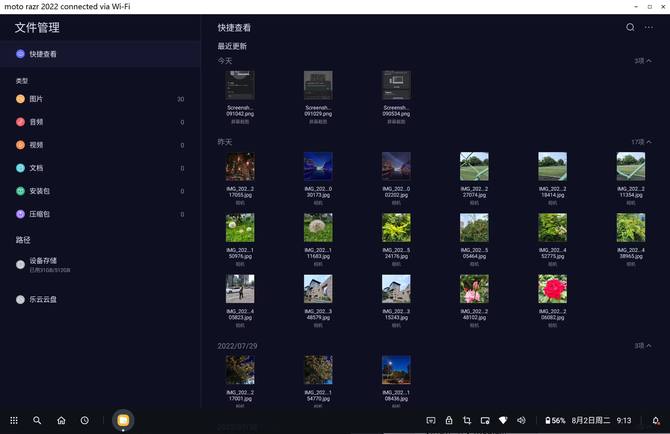Click the yellow file manager taskbar icon
Viewport: 670px width, 434px height.
(123, 421)
